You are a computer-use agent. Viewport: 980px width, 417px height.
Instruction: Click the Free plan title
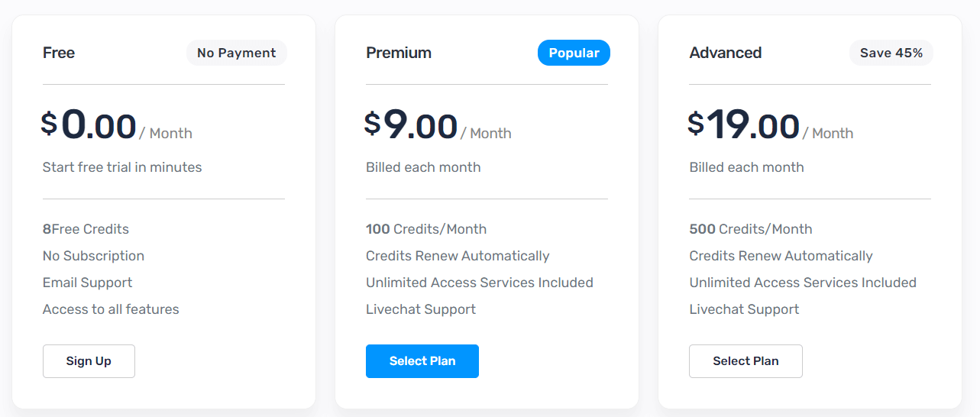coord(59,53)
